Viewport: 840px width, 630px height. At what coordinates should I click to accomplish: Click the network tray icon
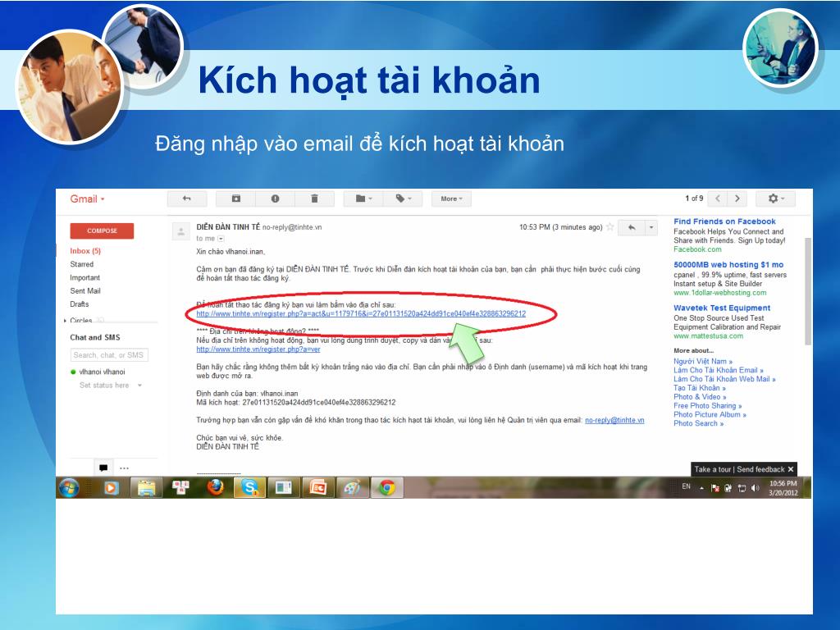[x=742, y=488]
